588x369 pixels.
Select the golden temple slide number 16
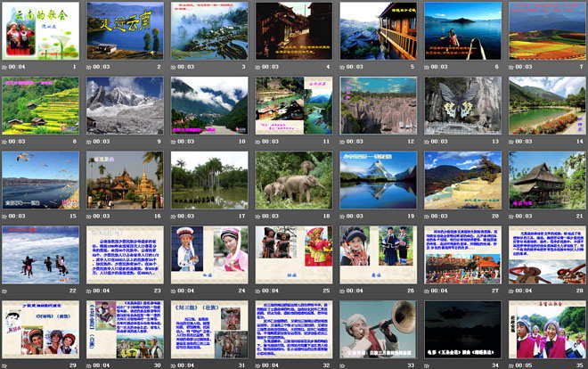(x=125, y=179)
